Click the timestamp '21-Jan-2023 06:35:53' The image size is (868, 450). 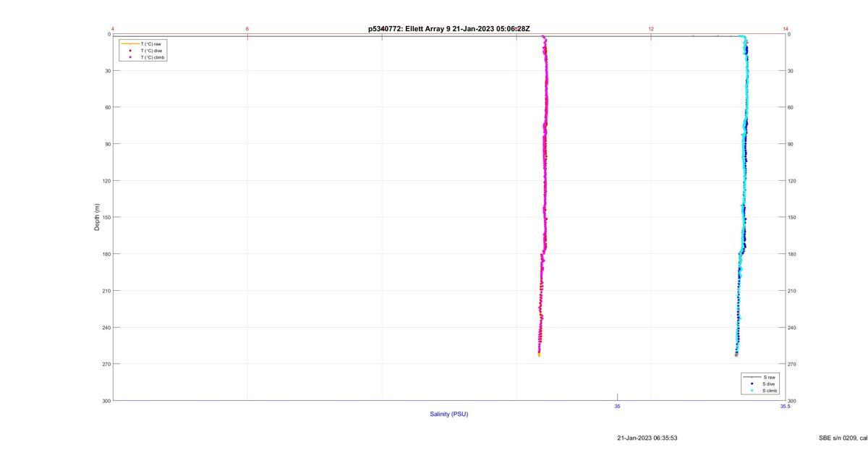click(647, 438)
